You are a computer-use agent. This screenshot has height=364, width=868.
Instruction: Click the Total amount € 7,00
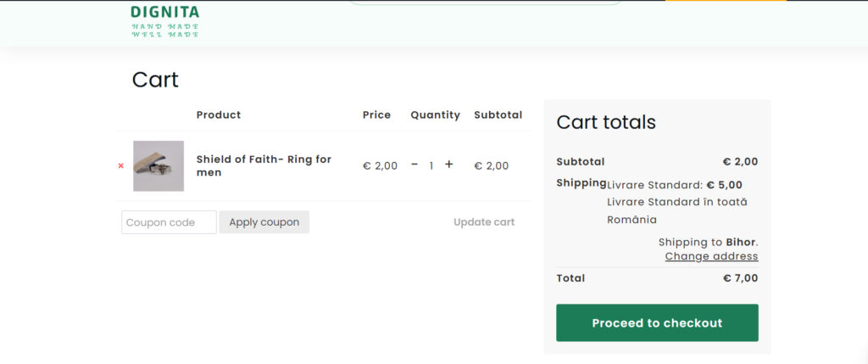coord(740,278)
